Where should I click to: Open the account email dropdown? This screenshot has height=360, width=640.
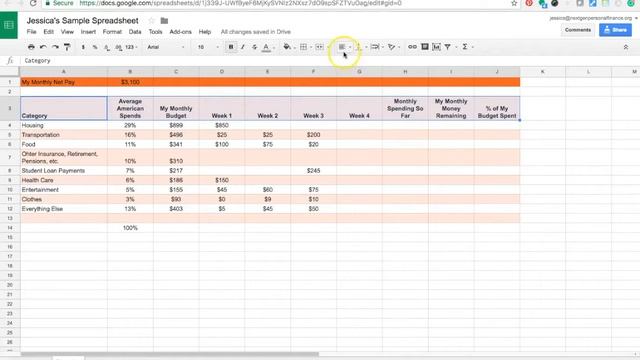tap(593, 18)
